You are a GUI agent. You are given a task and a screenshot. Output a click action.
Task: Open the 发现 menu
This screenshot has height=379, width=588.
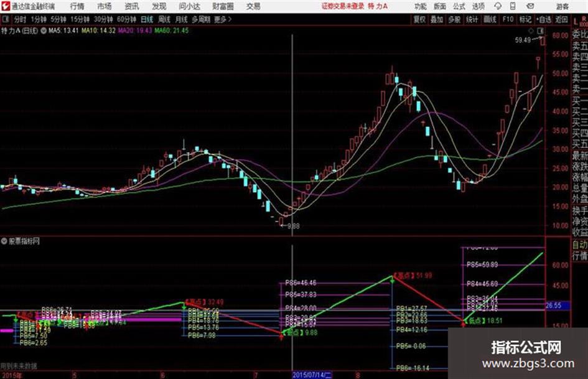159,6
